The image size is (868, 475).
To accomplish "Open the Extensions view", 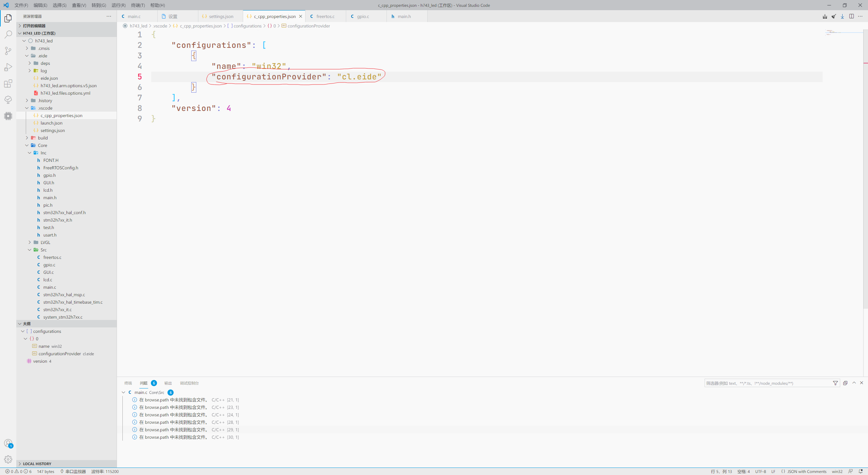I will pyautogui.click(x=8, y=83).
